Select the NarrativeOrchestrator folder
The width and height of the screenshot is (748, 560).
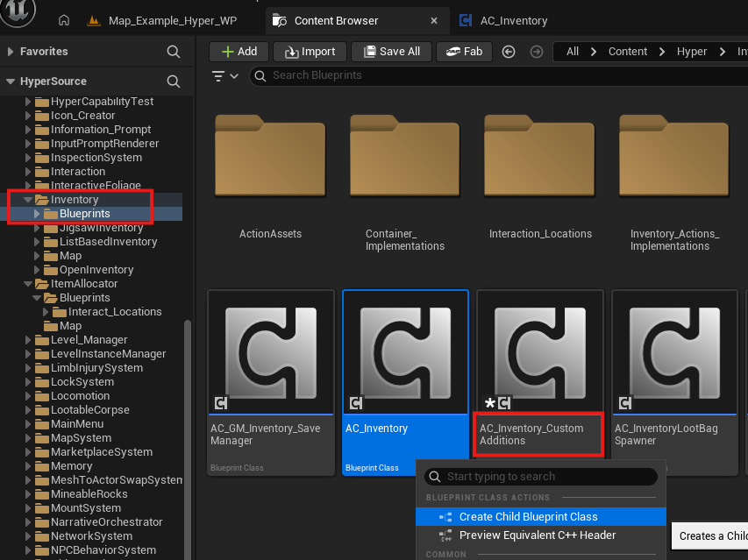(106, 522)
